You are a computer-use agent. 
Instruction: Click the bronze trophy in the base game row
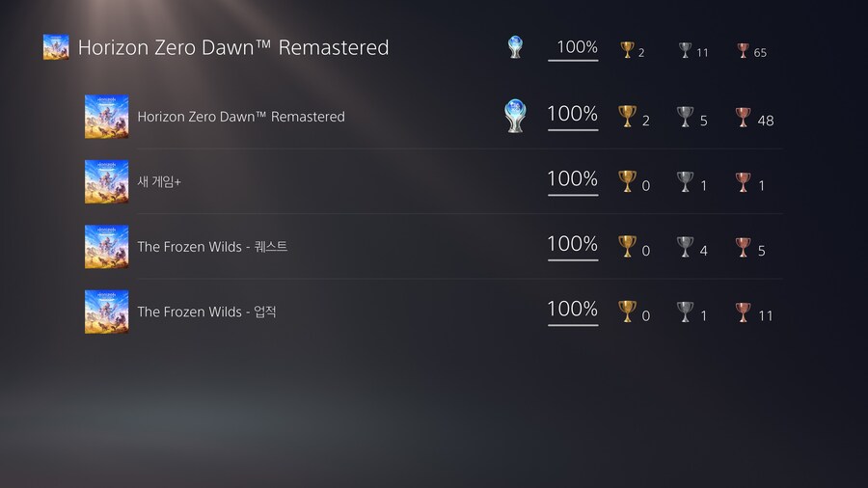[x=743, y=117]
